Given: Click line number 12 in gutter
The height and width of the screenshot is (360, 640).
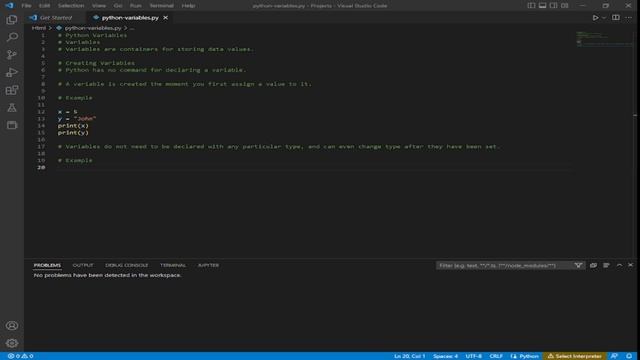Looking at the screenshot, I should coord(41,111).
